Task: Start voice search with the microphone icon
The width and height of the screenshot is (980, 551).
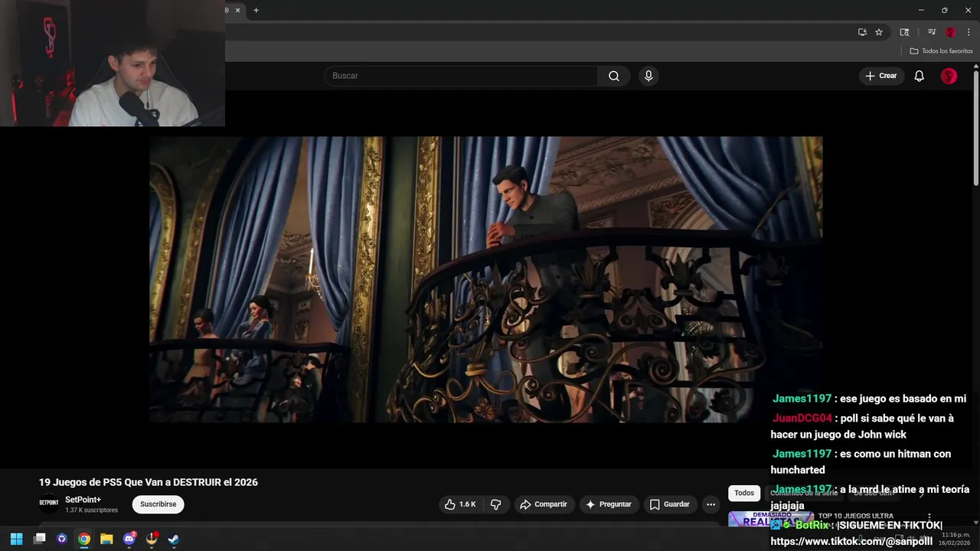Action: coord(648,76)
